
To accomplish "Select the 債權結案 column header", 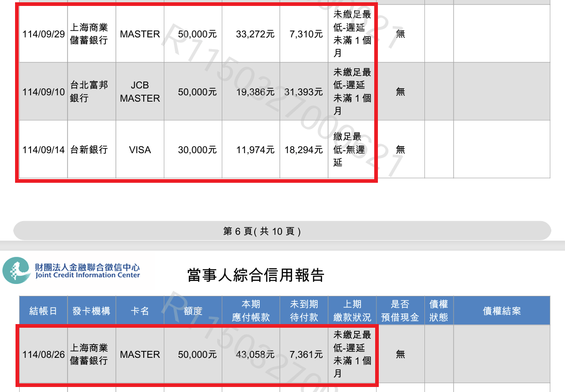I will click(502, 311).
